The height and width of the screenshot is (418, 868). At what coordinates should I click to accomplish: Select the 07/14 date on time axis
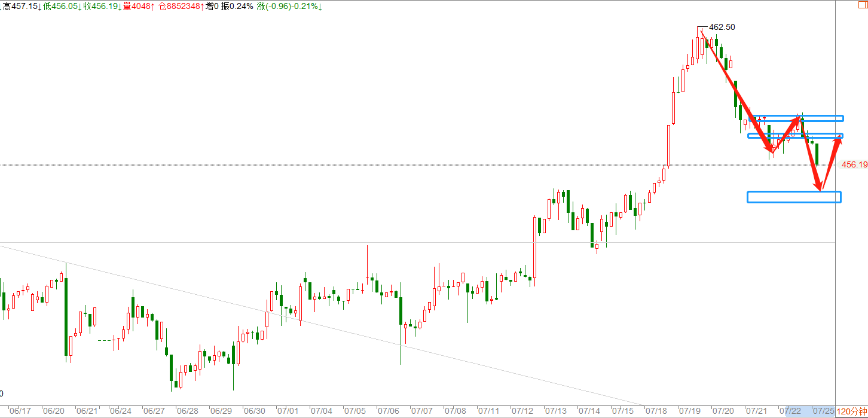[590, 411]
